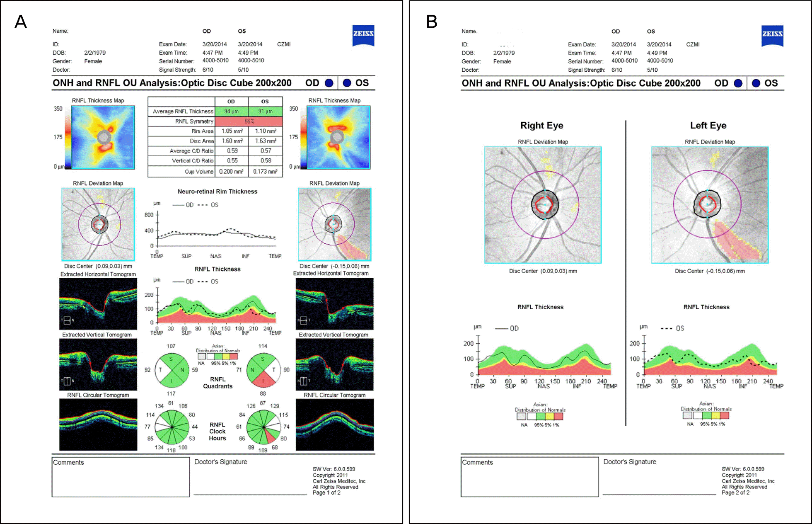Select the OS RNFL Clock Hours pie chart
This screenshot has width=812, height=524.
pos(263,427)
